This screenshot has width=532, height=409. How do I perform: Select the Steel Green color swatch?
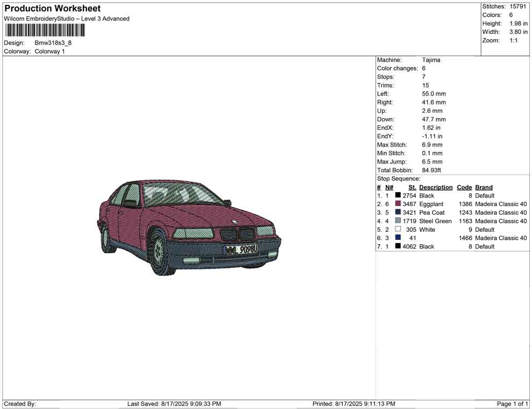click(398, 221)
